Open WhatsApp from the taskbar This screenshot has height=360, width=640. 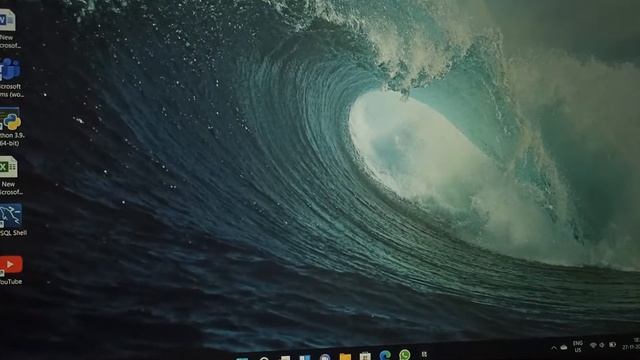click(x=404, y=354)
